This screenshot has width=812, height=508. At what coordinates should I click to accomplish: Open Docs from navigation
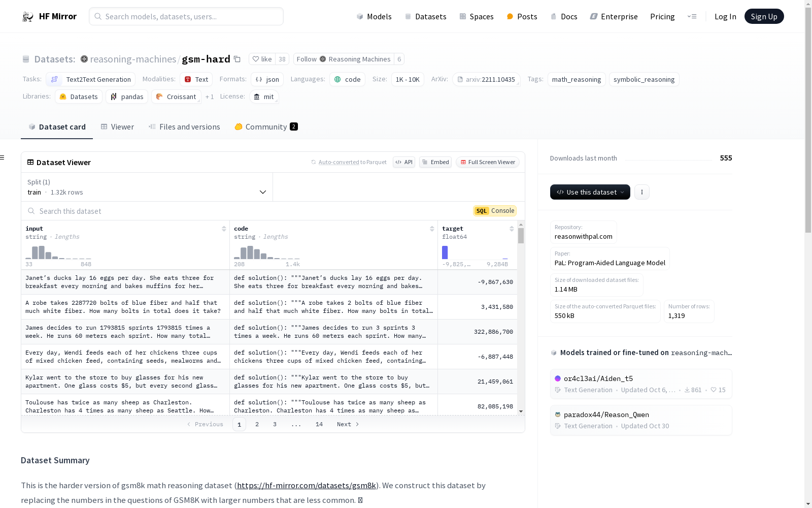coord(564,17)
